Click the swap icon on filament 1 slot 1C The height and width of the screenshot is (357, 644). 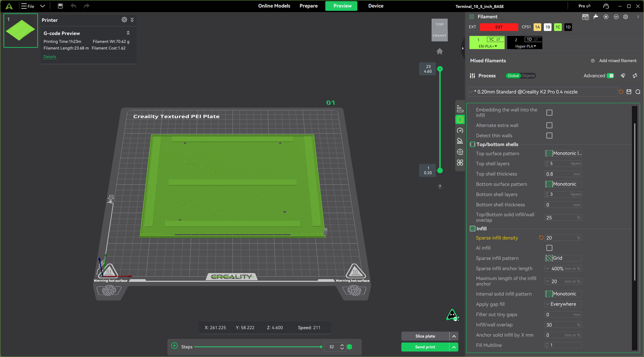point(498,39)
